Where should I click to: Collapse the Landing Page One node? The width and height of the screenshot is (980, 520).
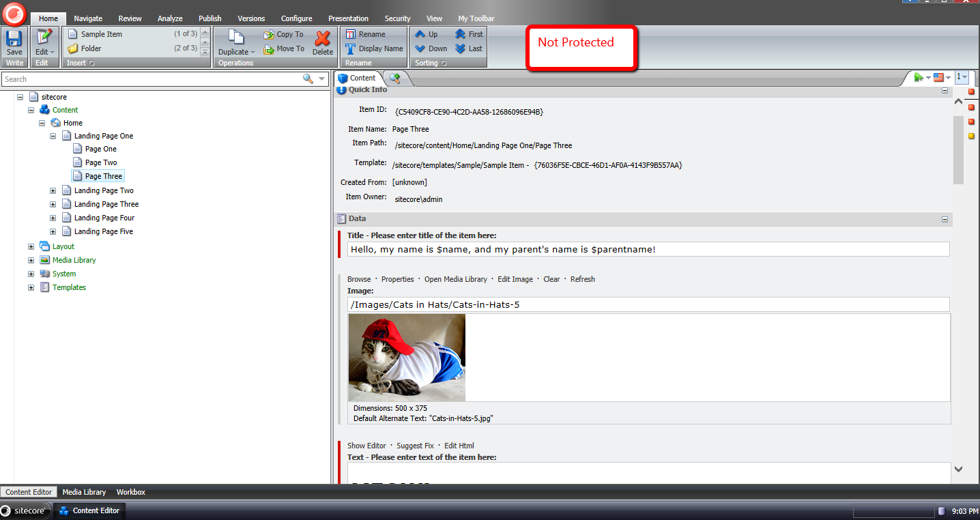click(x=53, y=136)
